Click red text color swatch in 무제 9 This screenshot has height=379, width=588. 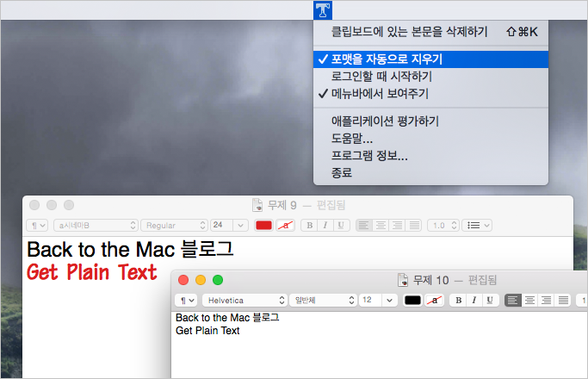(x=263, y=225)
